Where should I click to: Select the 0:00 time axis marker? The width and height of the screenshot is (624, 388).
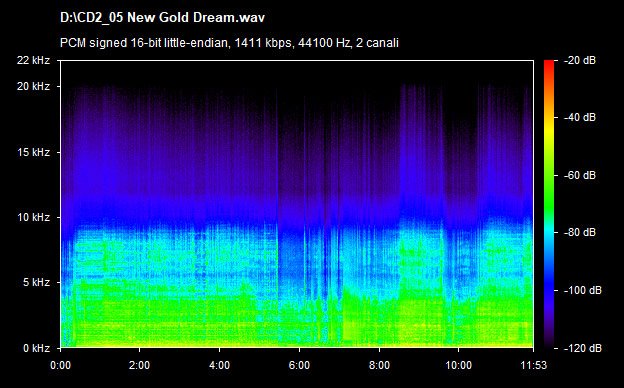click(60, 365)
